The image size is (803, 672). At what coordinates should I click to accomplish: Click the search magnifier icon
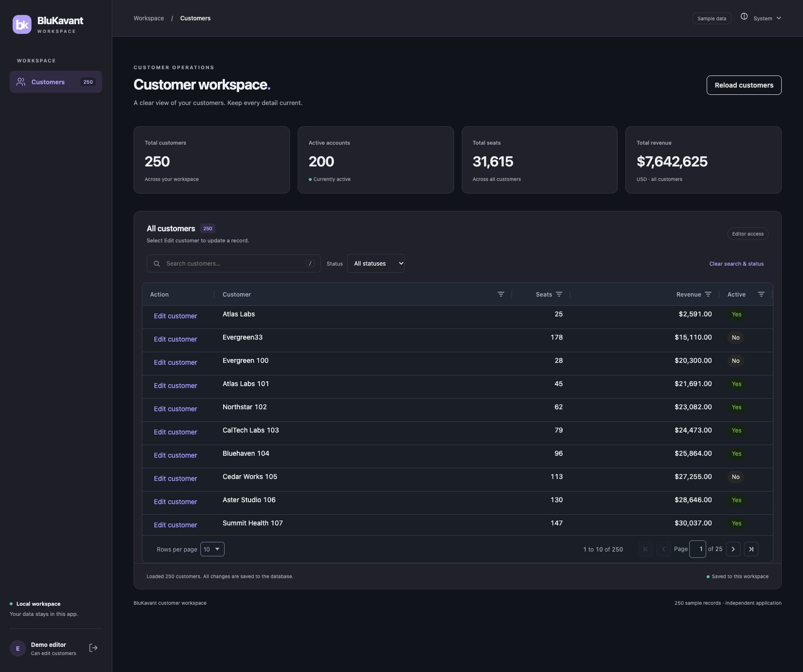pos(157,264)
